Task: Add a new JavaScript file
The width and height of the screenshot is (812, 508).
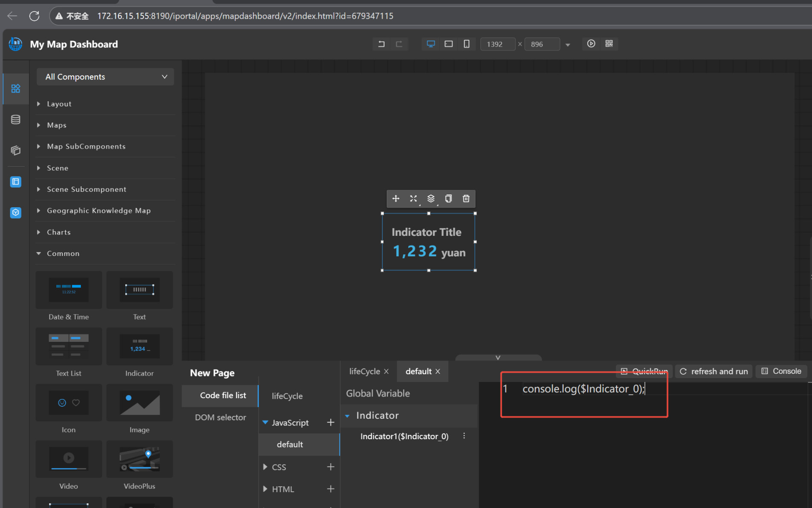Action: pos(330,423)
